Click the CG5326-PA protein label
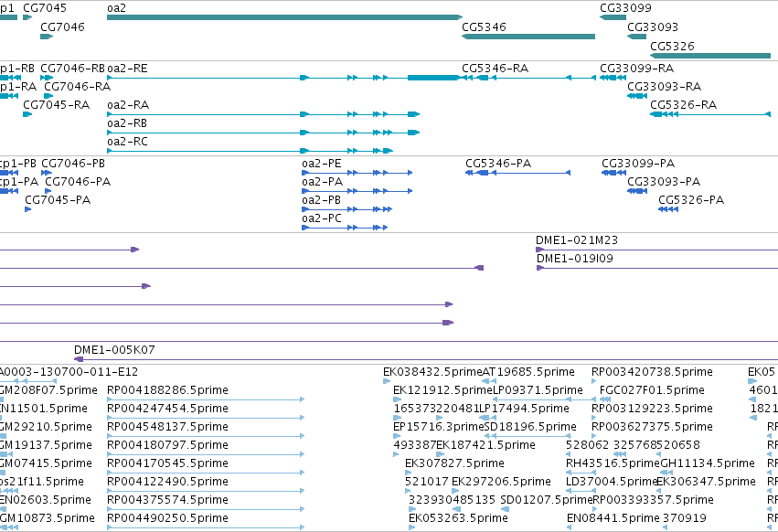Viewport: 778px width, 532px height. click(691, 200)
